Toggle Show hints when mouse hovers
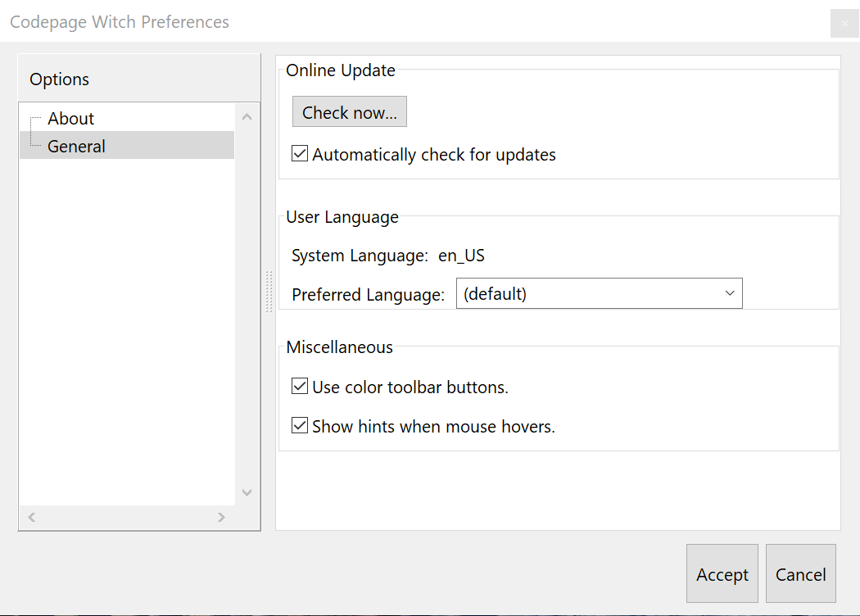860x616 pixels. 300,426
